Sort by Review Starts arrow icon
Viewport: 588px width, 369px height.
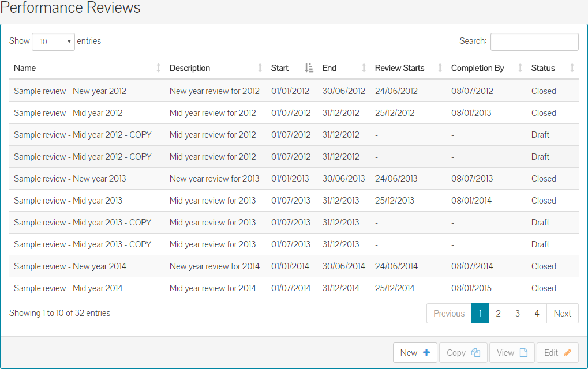tap(440, 68)
